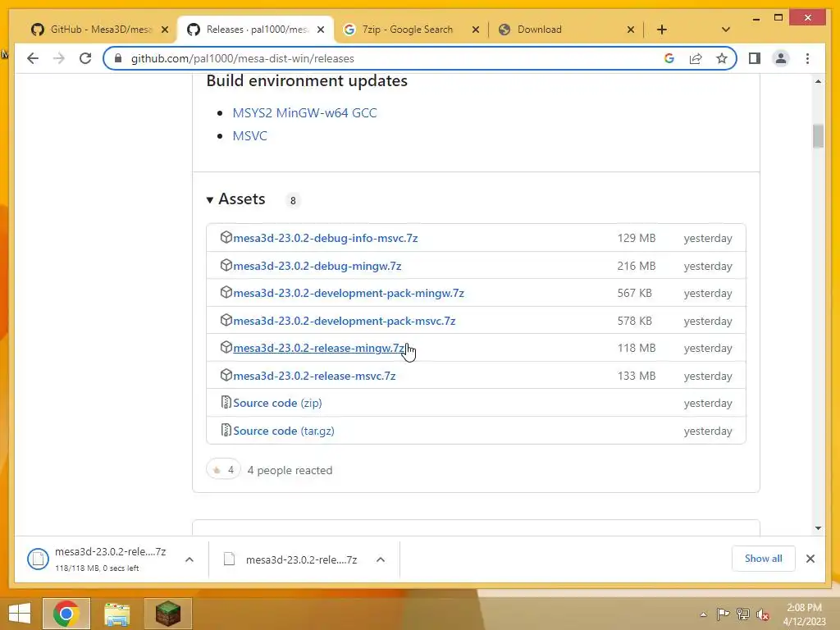Click zip file icon beside Source code (zip)
Viewport: 840px width, 630px height.
point(226,402)
